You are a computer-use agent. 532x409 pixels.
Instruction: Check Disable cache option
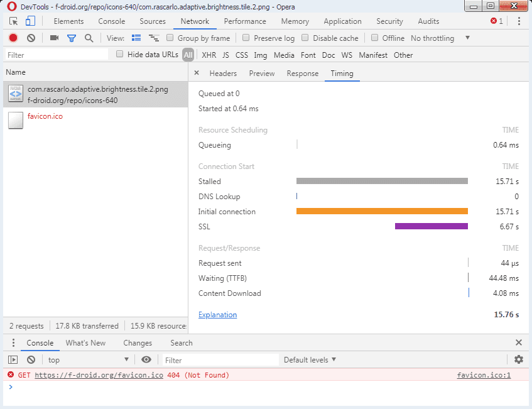point(305,38)
